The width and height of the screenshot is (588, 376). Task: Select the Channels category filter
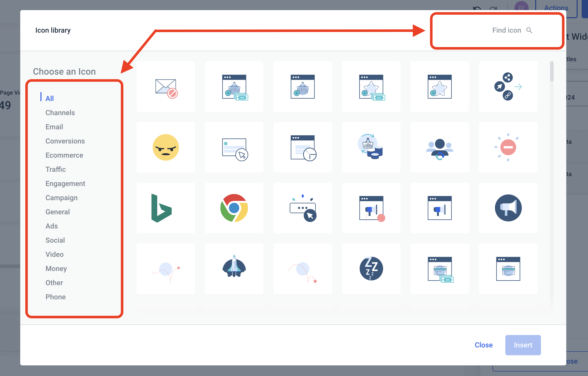[60, 112]
